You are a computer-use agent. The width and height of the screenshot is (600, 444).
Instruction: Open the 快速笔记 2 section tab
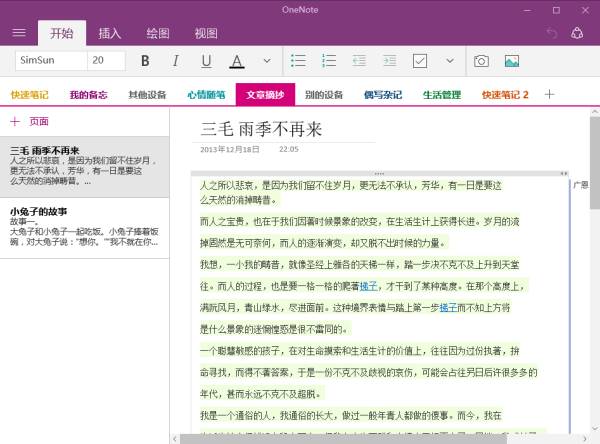tap(505, 95)
